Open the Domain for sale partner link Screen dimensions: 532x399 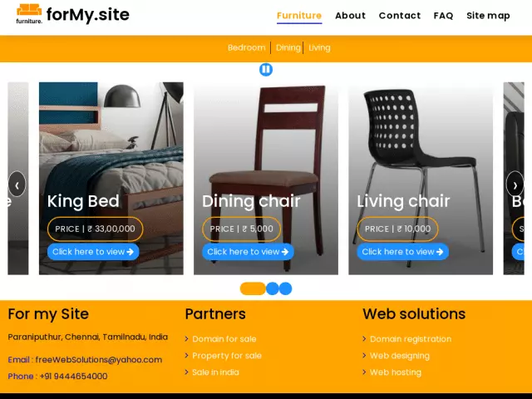point(224,339)
